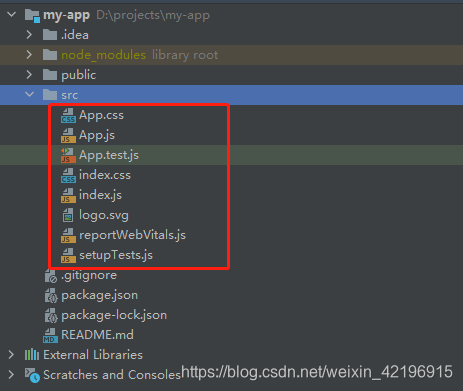Click the JS icon of index.js
The width and height of the screenshot is (463, 391).
click(x=68, y=195)
